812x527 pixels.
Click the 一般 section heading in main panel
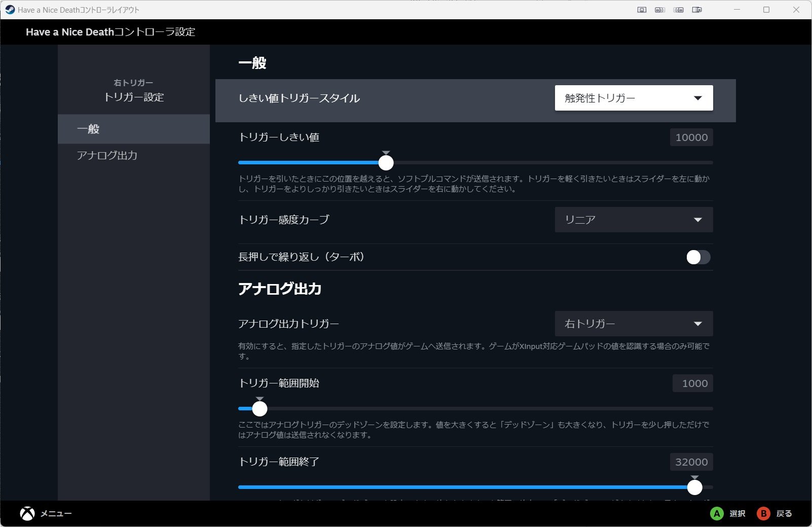[x=252, y=63]
